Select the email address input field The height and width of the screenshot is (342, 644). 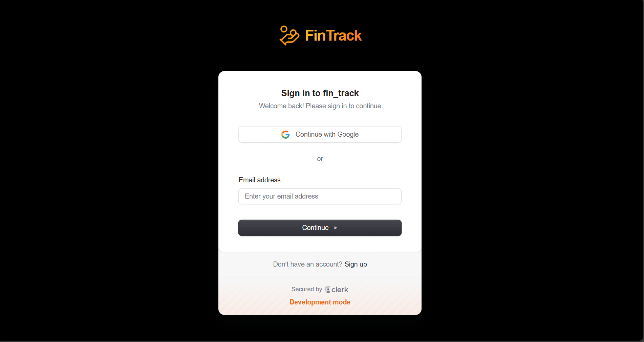(320, 196)
